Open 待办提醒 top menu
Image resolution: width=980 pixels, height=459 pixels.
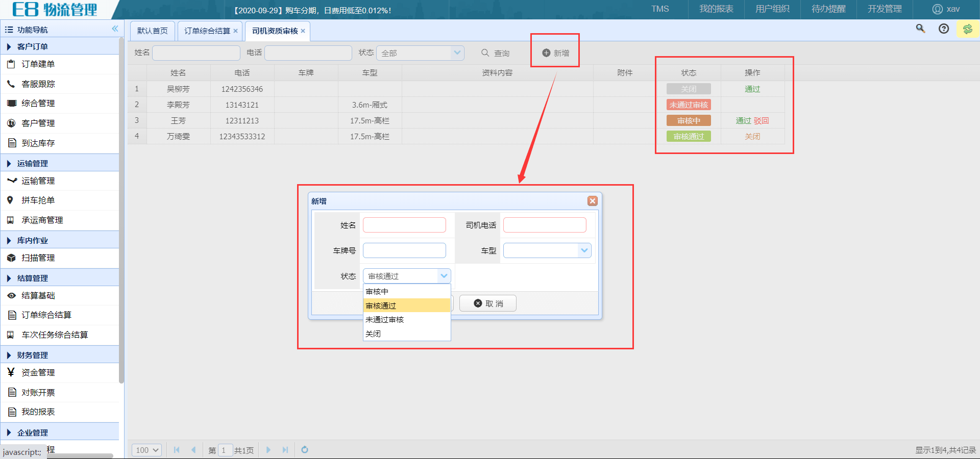coord(828,9)
